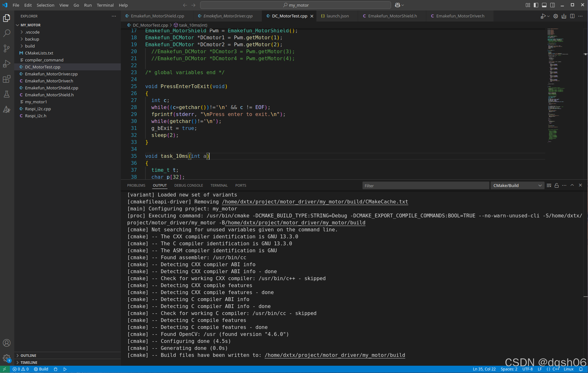Open the Source Control view

pos(7,48)
